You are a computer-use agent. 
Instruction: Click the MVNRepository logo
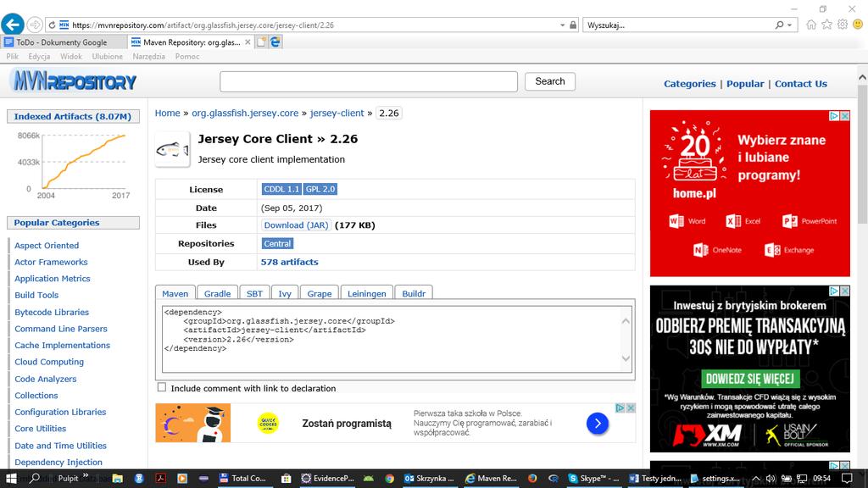73,81
